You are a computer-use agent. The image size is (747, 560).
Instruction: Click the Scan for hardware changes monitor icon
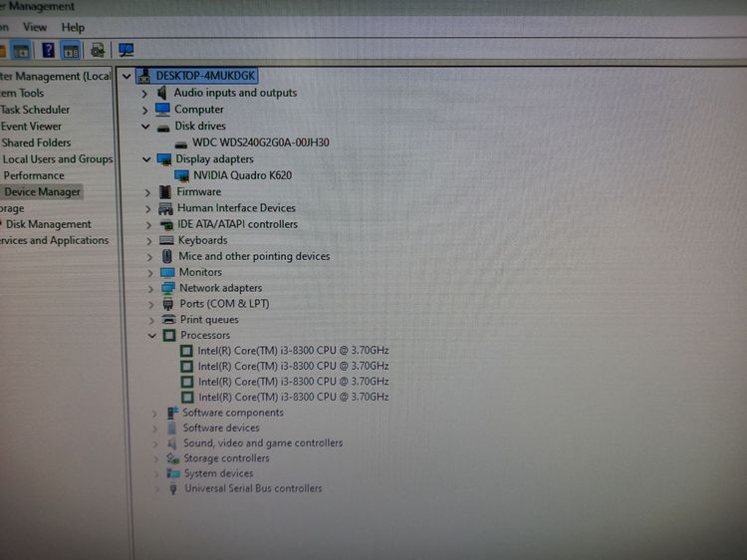click(x=126, y=50)
